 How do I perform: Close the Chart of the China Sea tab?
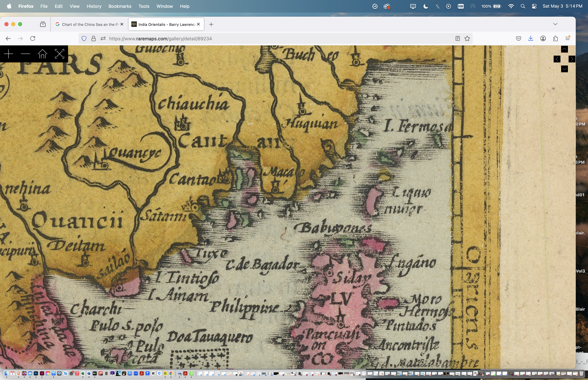tap(122, 24)
